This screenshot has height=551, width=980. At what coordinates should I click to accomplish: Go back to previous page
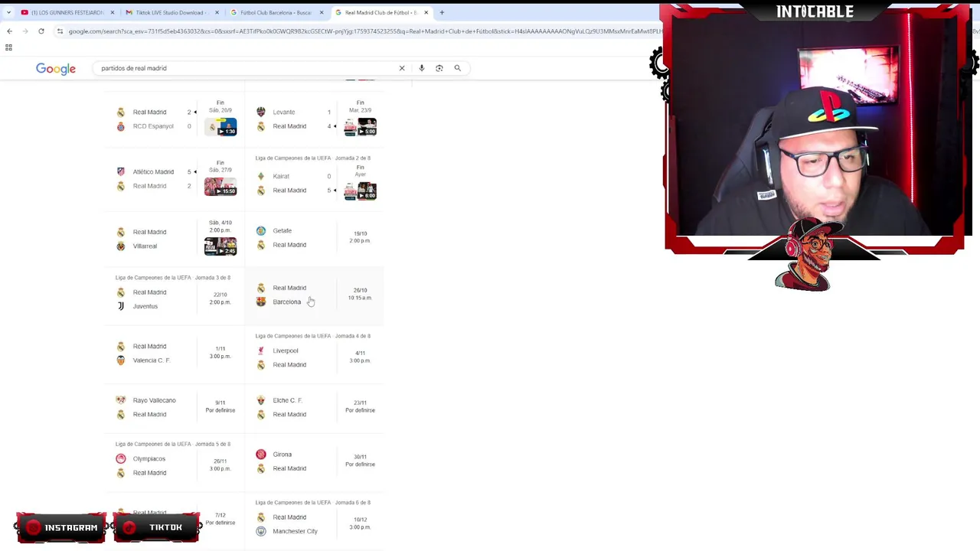[9, 31]
